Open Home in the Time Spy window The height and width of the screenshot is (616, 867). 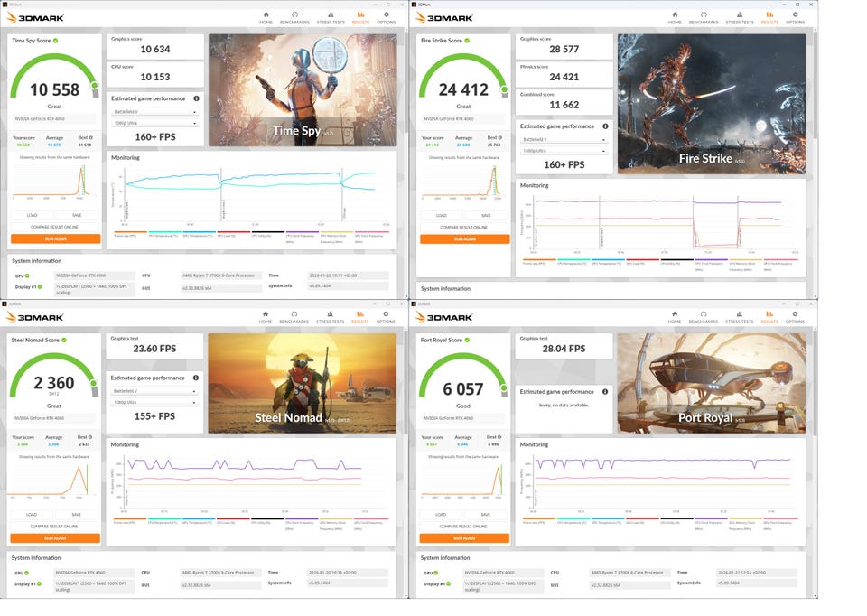[x=266, y=18]
